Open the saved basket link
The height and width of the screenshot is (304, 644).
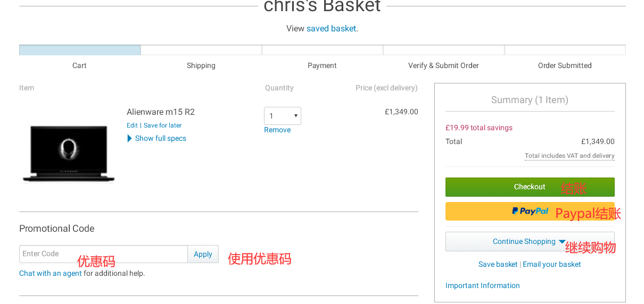[x=331, y=29]
